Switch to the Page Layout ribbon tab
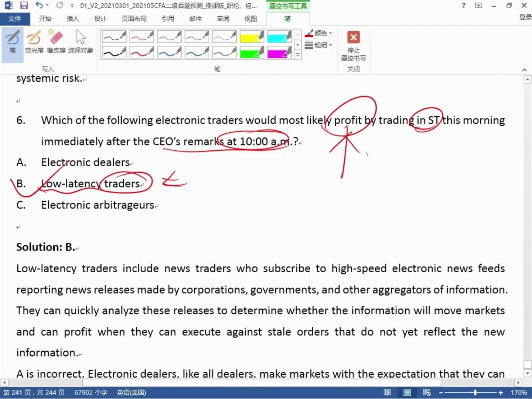The width and height of the screenshot is (532, 399). click(134, 18)
